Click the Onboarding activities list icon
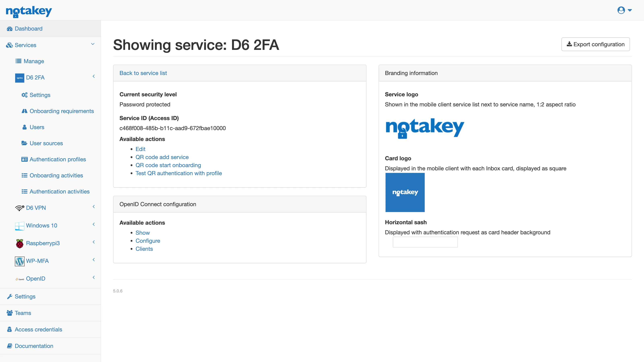Screen dimensions: 644x362 pos(25,175)
